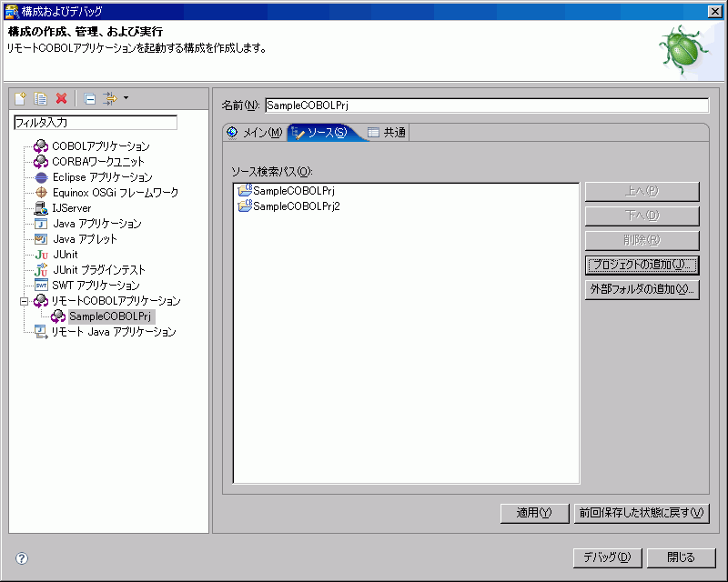Select the IJServer tree label

pyautogui.click(x=72, y=208)
